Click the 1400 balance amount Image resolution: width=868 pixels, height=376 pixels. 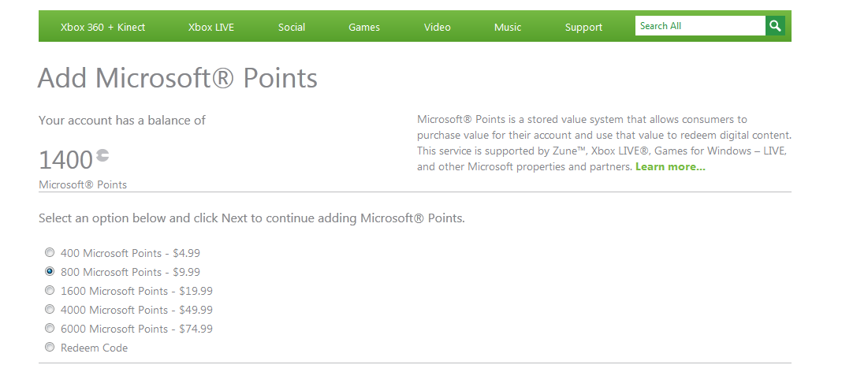pos(65,160)
